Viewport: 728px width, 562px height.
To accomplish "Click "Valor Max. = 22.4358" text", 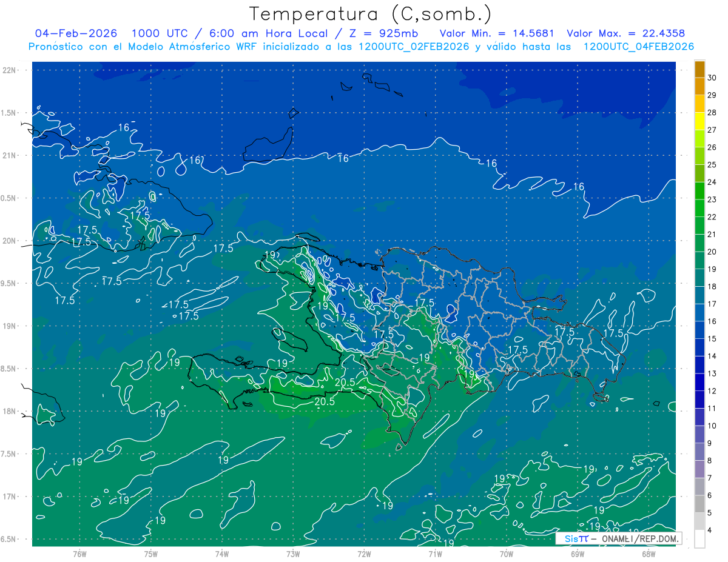I will tap(625, 33).
